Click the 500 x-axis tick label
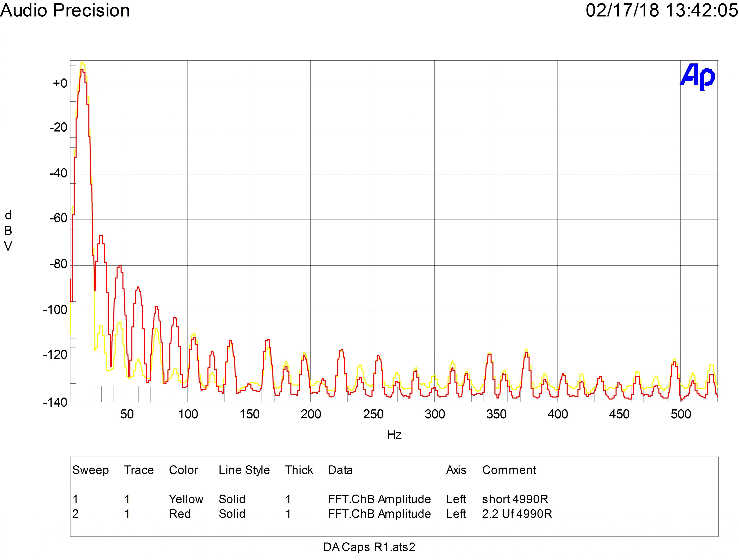The width and height of the screenshot is (739, 560). (681, 414)
